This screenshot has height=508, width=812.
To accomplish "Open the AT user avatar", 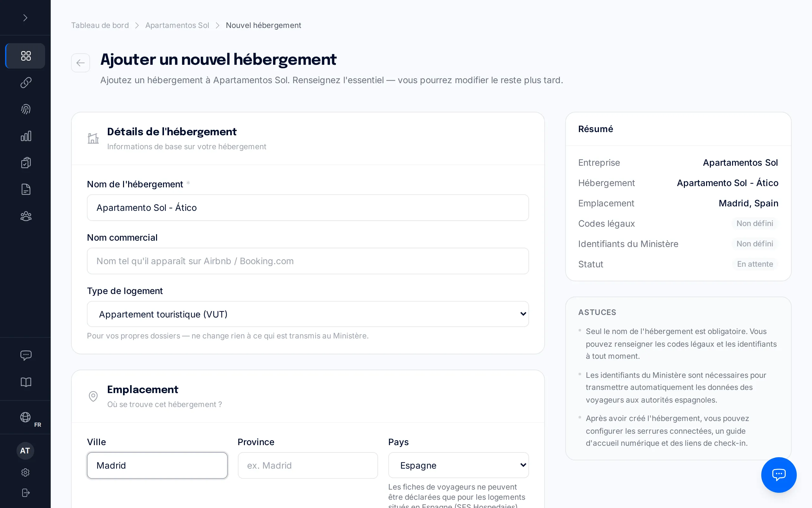I will click(x=25, y=451).
